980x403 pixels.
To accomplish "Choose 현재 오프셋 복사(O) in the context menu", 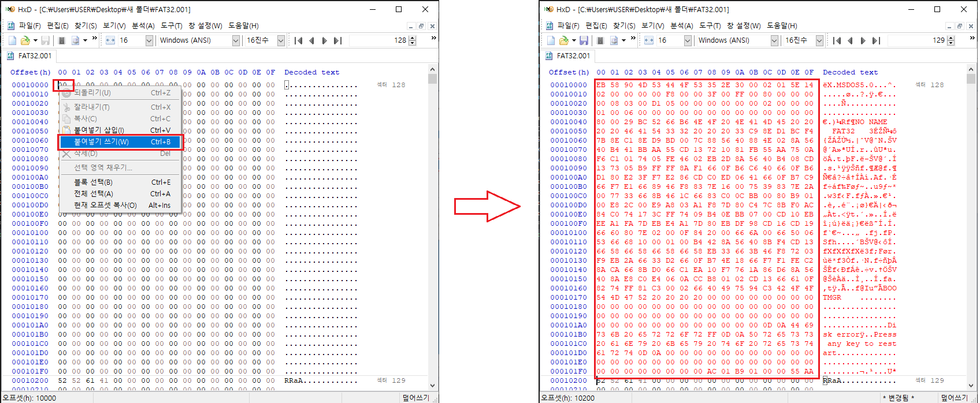I will click(121, 206).
